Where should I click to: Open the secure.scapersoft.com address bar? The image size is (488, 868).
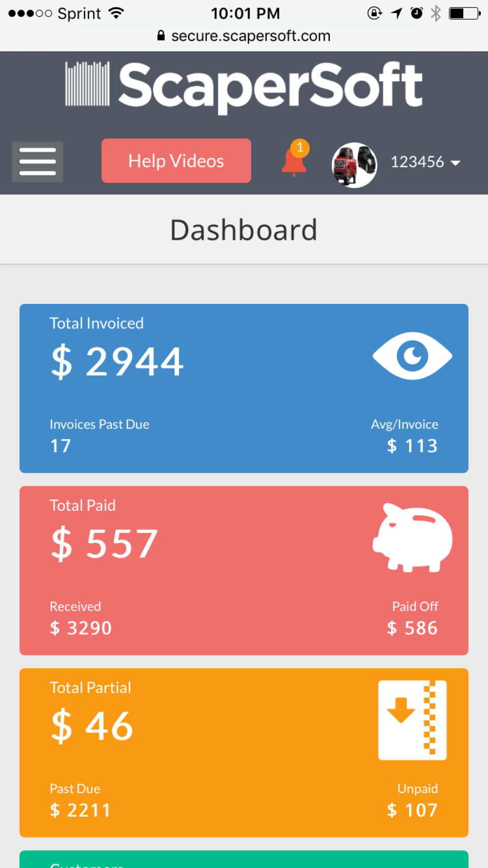pos(251,36)
